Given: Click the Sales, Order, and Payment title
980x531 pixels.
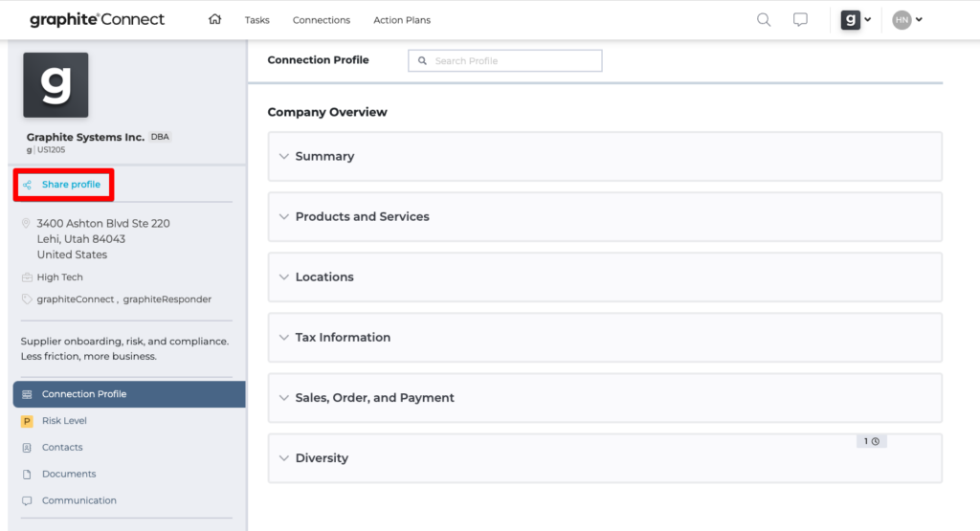Looking at the screenshot, I should [x=375, y=398].
